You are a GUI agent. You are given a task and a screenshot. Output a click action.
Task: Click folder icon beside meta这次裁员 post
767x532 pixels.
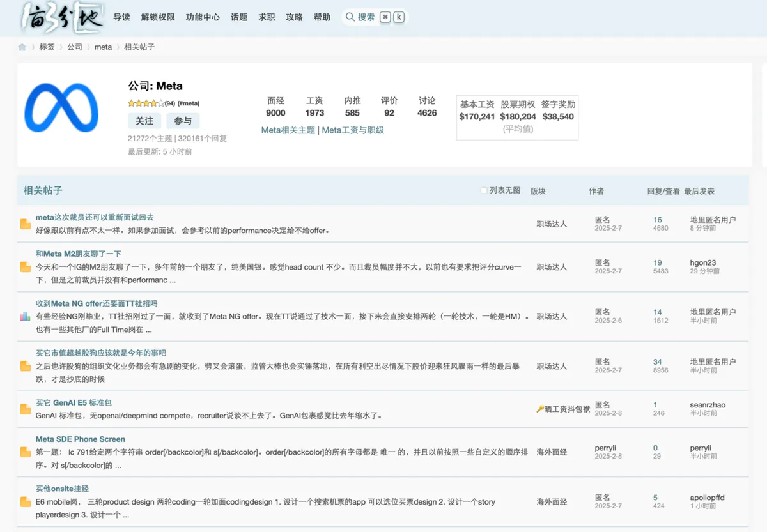click(26, 224)
